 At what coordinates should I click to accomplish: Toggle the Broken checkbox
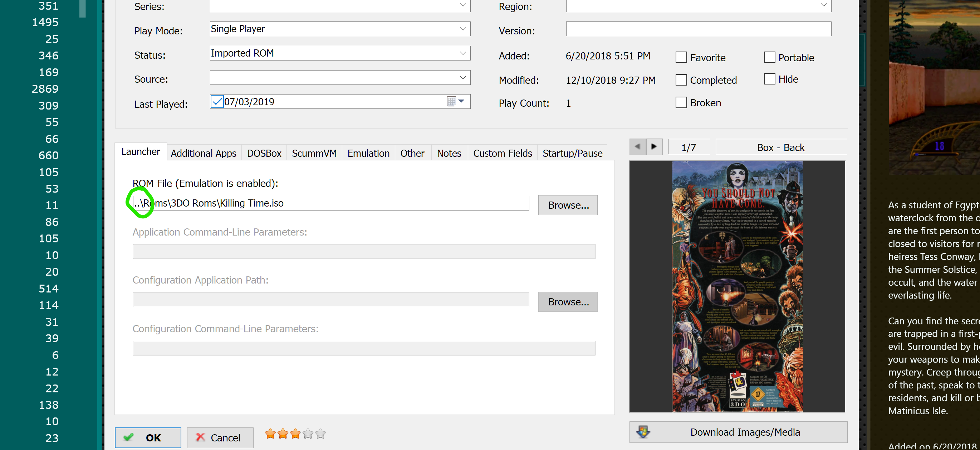tap(681, 102)
